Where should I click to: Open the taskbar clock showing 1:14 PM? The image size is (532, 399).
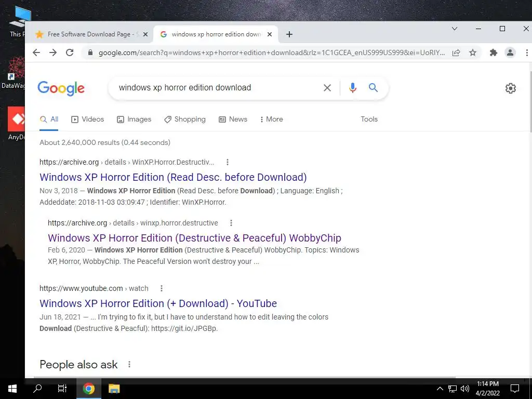pos(487,389)
